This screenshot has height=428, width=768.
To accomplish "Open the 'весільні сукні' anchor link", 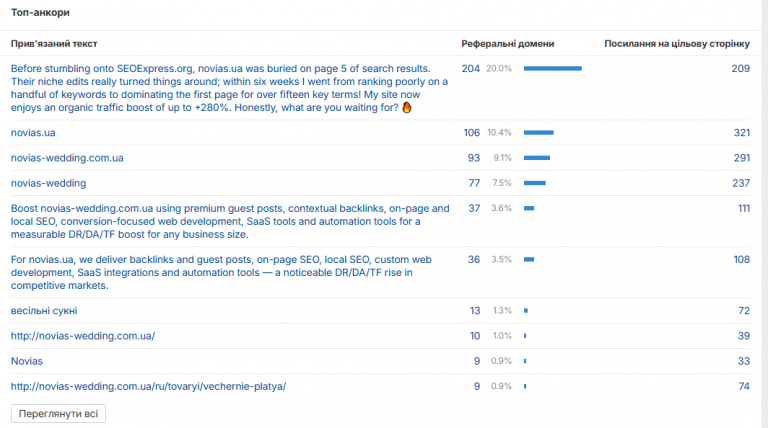I will point(44,311).
